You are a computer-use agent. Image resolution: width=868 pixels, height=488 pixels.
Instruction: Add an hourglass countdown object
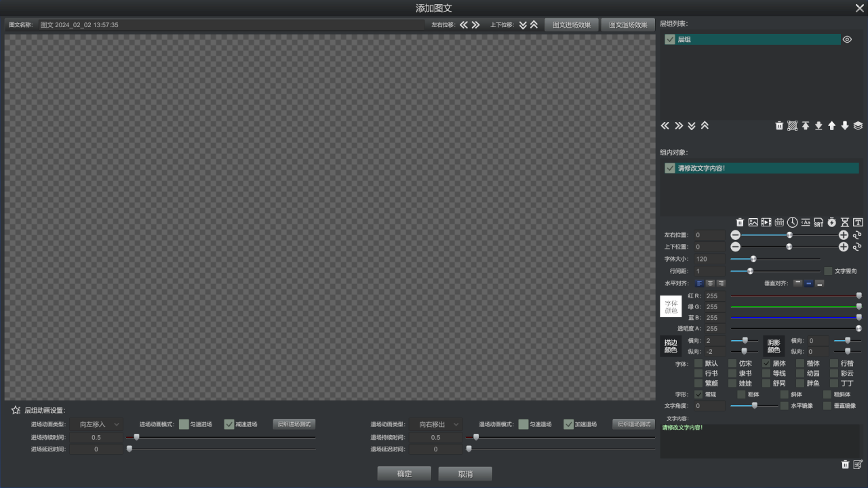845,222
